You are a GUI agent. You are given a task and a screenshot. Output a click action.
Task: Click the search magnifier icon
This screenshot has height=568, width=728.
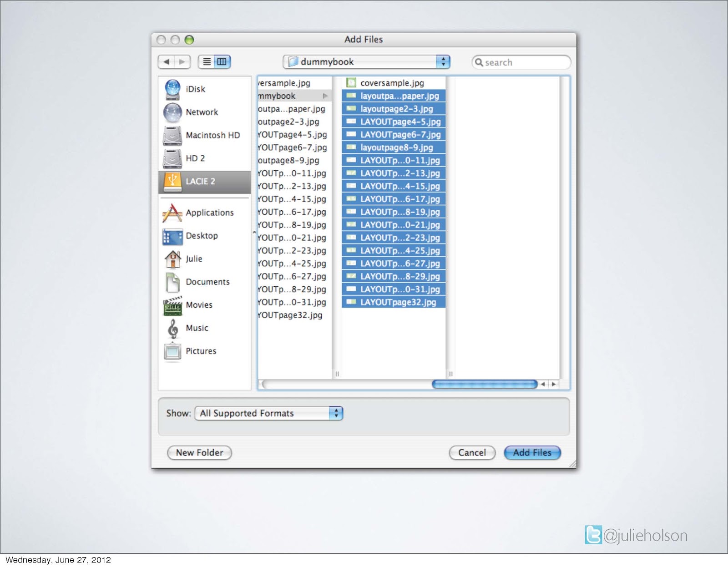coord(479,62)
